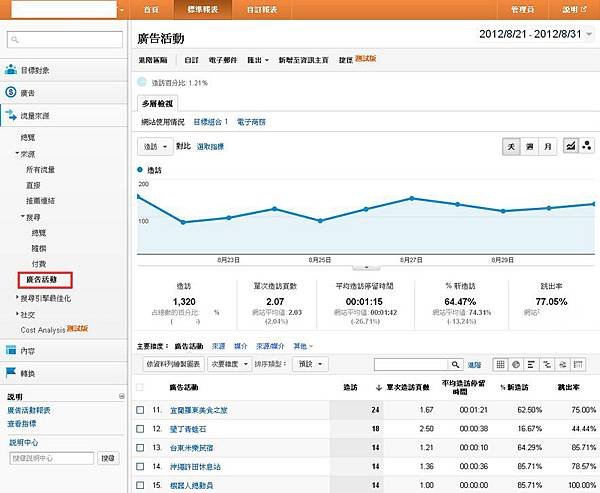600x493 pixels.
Task: Select the comparison view icon
Action: click(x=547, y=364)
